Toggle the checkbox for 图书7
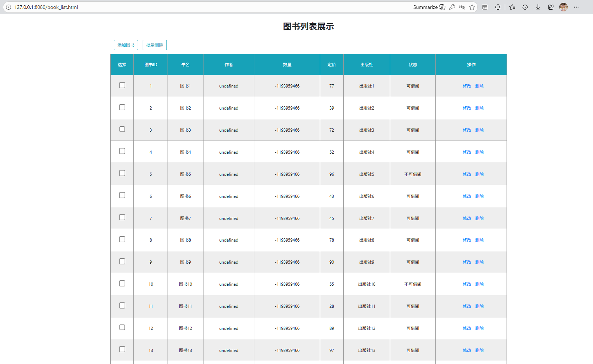The width and height of the screenshot is (593, 364). [122, 217]
